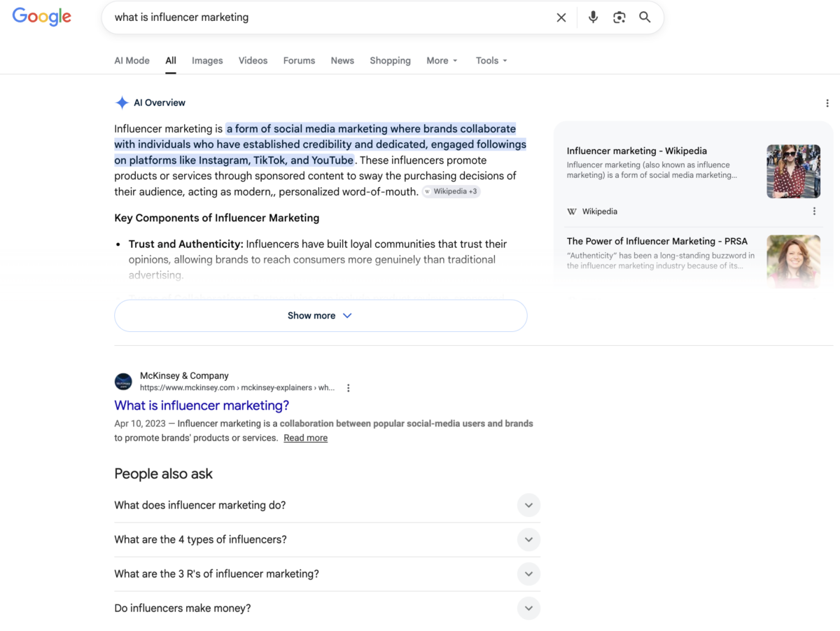
Task: Open 'Influencer marketing - Wikipedia' source card
Action: coord(636,151)
